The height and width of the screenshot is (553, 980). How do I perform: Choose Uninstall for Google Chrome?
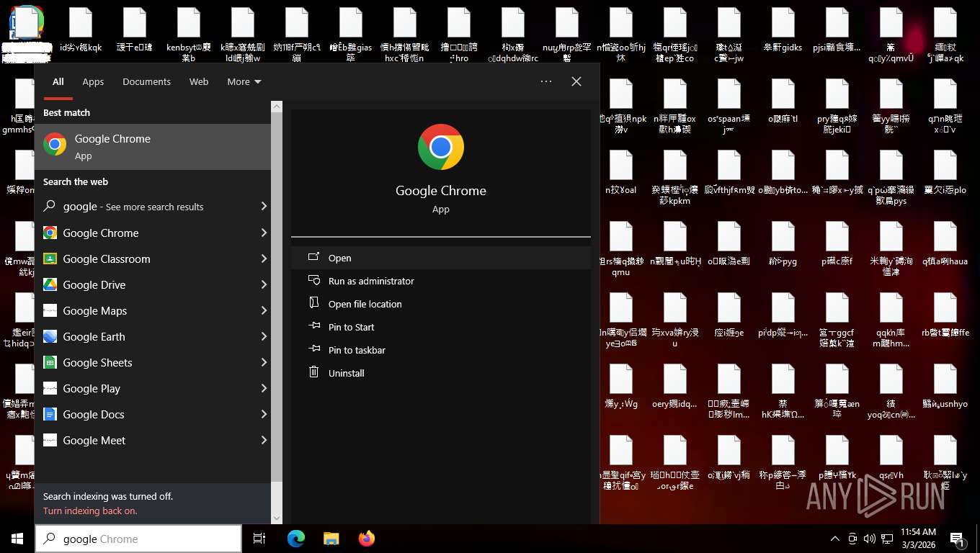coord(441,373)
